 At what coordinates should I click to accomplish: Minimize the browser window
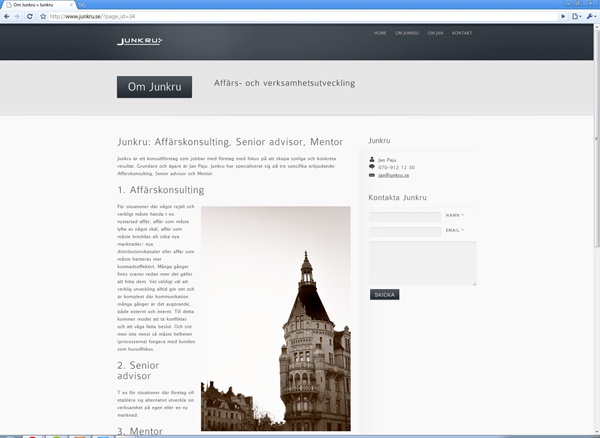568,3
